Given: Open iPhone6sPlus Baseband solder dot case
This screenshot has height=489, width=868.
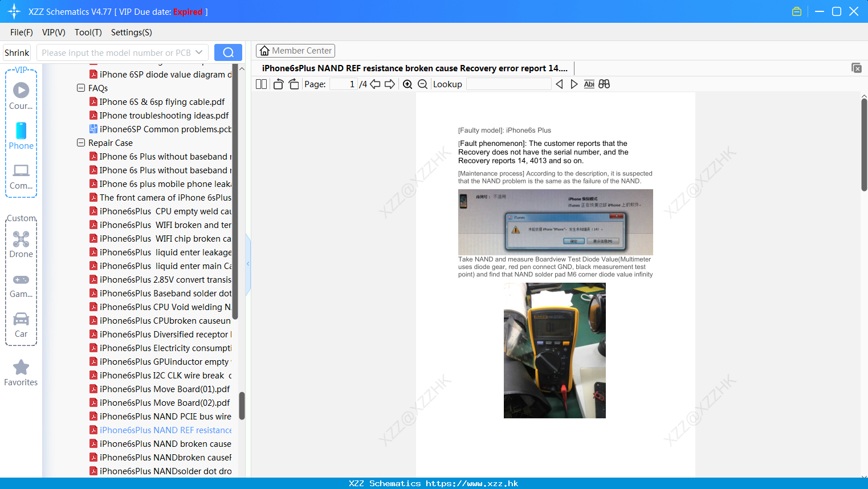Looking at the screenshot, I should coord(161,294).
